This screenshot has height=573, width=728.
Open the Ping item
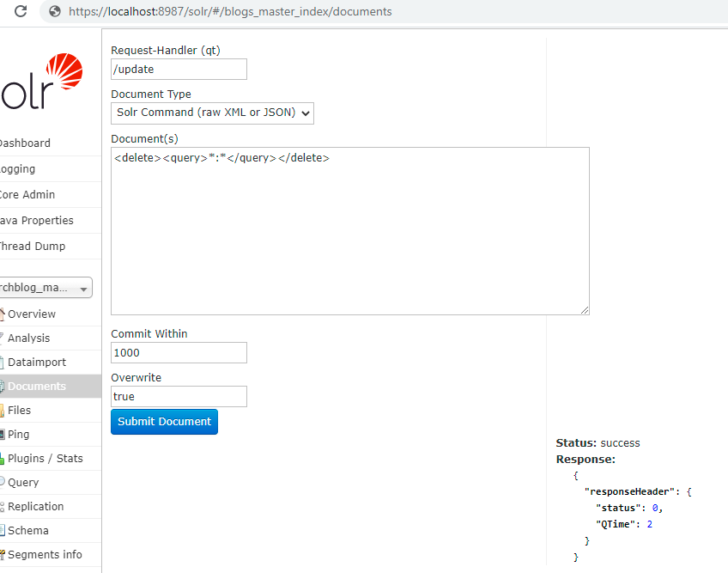point(19,435)
